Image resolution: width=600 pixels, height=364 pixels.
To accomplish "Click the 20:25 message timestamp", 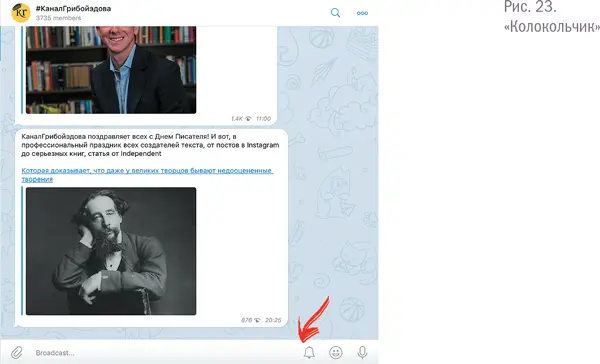I will [x=273, y=320].
